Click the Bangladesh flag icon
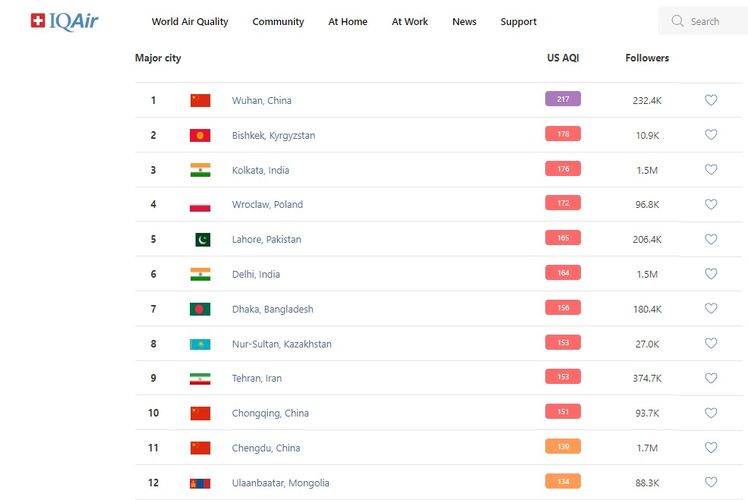 pyautogui.click(x=200, y=309)
